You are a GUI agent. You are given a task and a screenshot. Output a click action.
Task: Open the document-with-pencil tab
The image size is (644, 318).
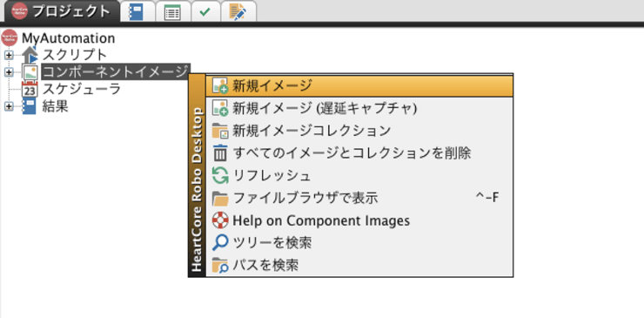click(239, 11)
